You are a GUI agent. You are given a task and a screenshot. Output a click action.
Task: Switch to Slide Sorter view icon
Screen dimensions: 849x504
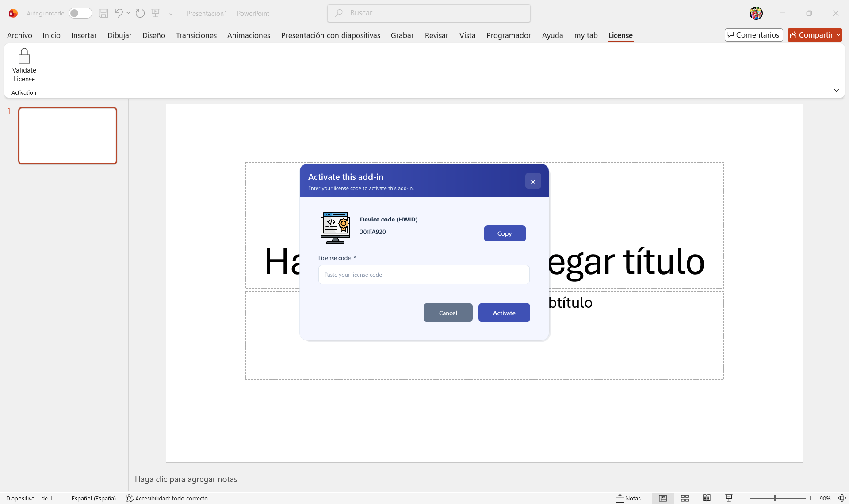click(x=685, y=498)
